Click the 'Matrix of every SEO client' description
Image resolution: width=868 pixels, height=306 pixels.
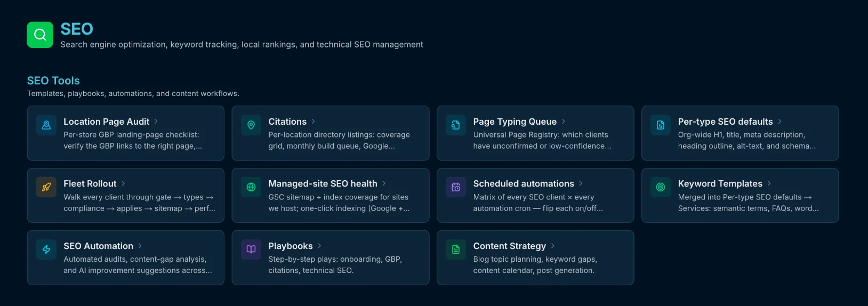[x=538, y=203]
